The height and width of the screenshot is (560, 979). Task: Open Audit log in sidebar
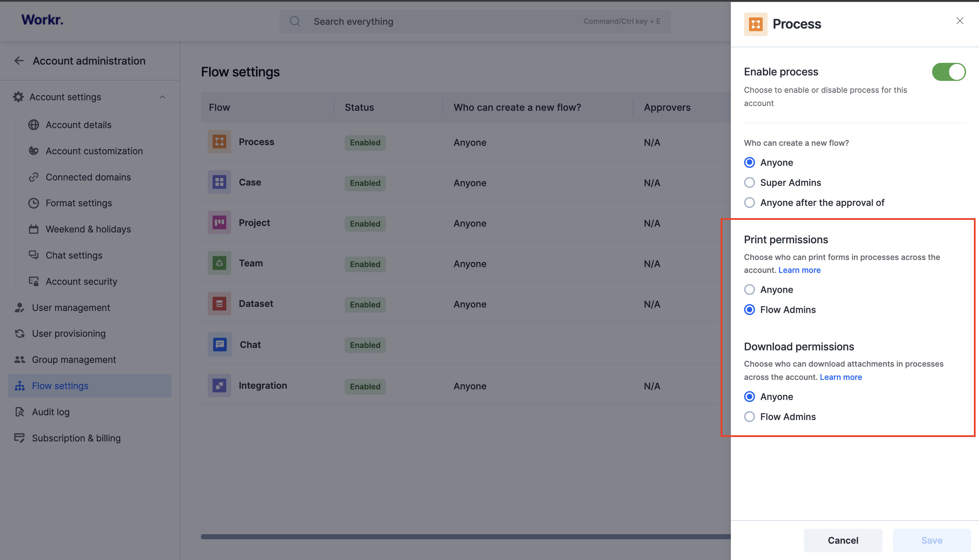[51, 412]
